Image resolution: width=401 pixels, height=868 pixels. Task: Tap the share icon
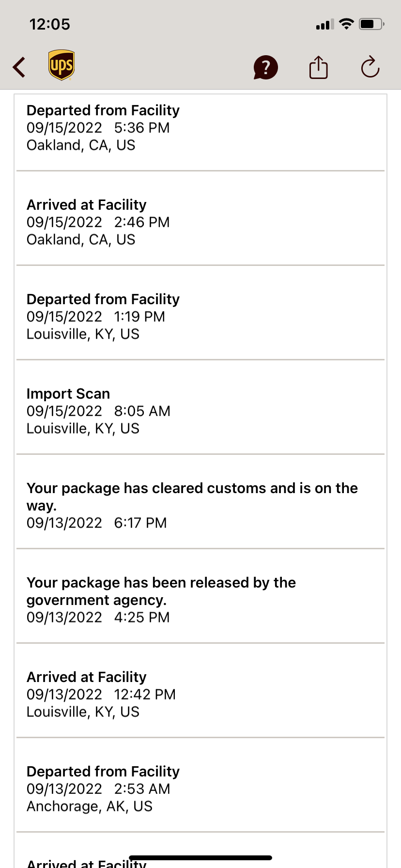pos(319,67)
